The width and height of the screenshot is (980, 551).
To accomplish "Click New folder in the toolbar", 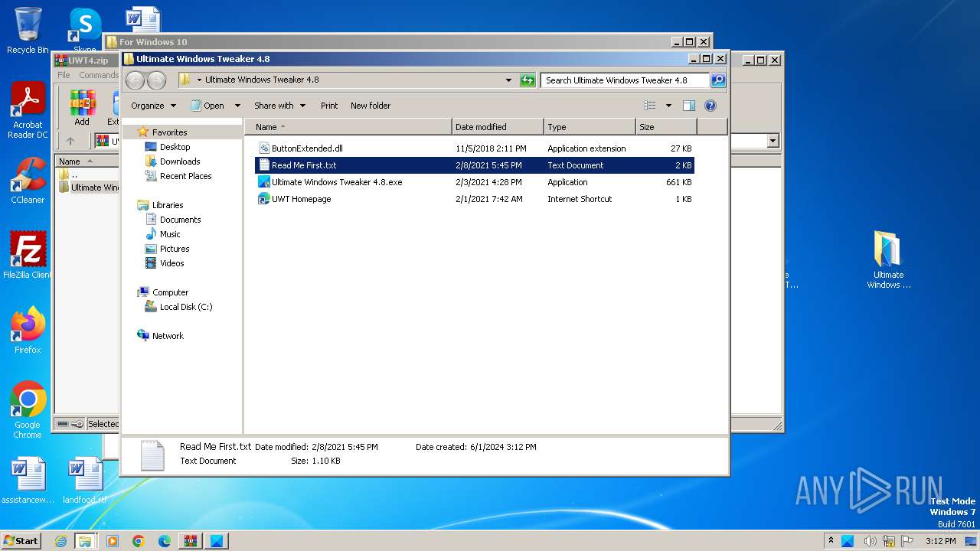I will 371,106.
